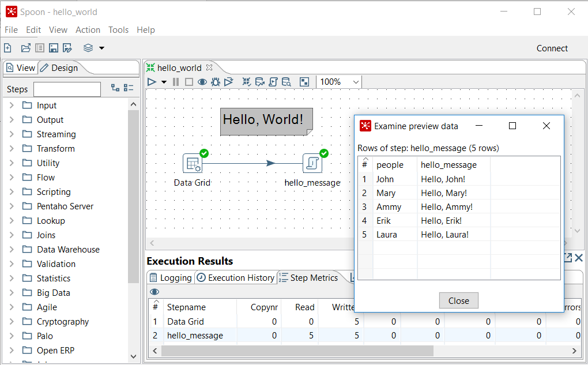Expand the Cryptography folder
The height and width of the screenshot is (365, 588).
pos(12,322)
